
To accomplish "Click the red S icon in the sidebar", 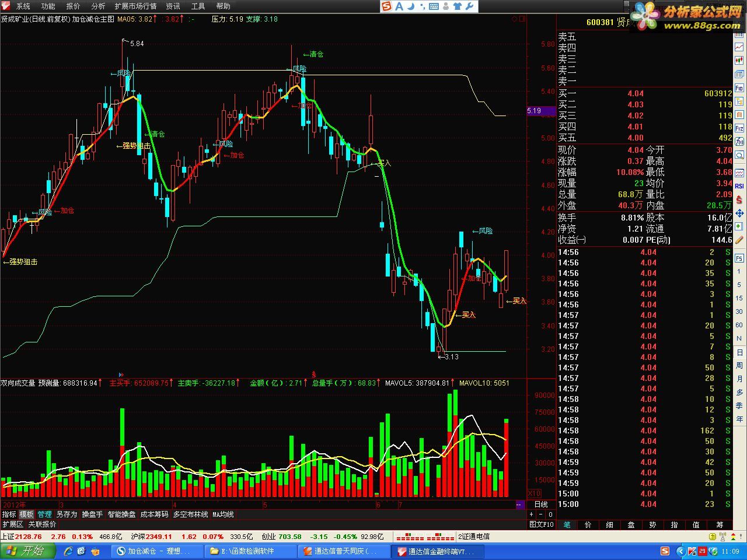I will [739, 199].
